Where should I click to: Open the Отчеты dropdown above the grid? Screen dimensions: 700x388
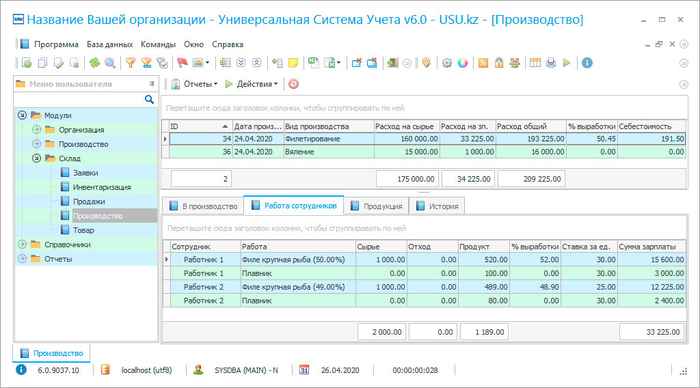click(x=195, y=84)
